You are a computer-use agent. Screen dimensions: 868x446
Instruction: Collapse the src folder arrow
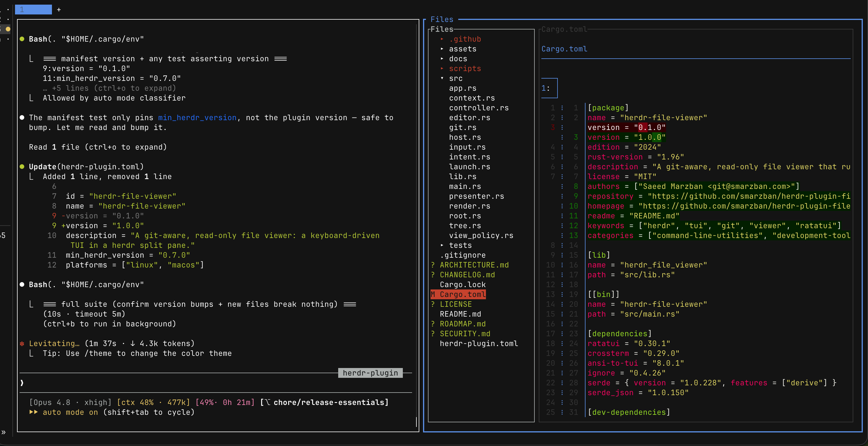(442, 78)
